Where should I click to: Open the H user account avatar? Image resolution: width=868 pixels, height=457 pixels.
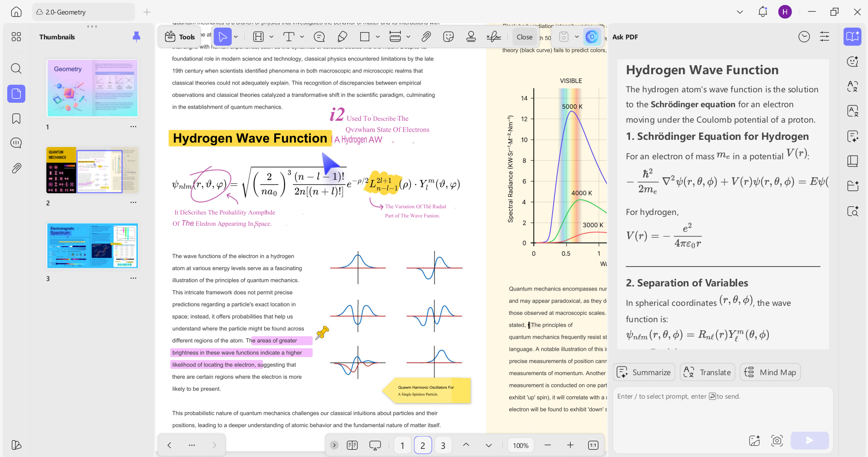[785, 12]
